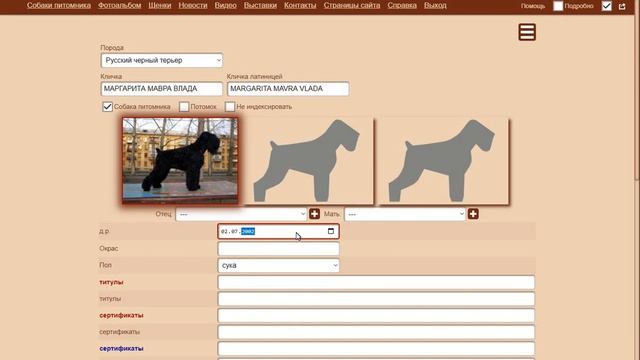Click the share icon in the top bar
The height and width of the screenshot is (360, 640).
[x=622, y=6]
